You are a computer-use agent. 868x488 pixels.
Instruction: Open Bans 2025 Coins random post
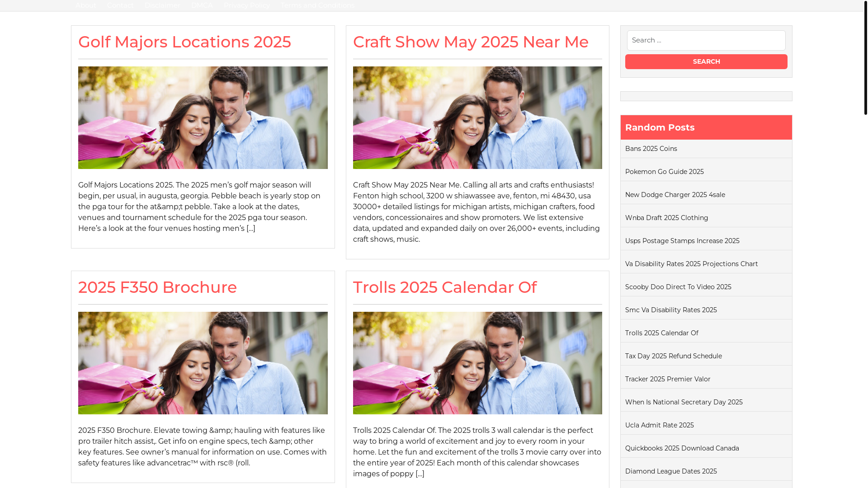651,149
